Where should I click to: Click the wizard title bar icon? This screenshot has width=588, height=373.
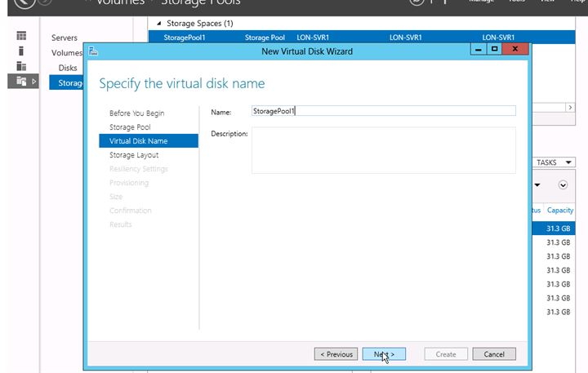click(x=94, y=51)
